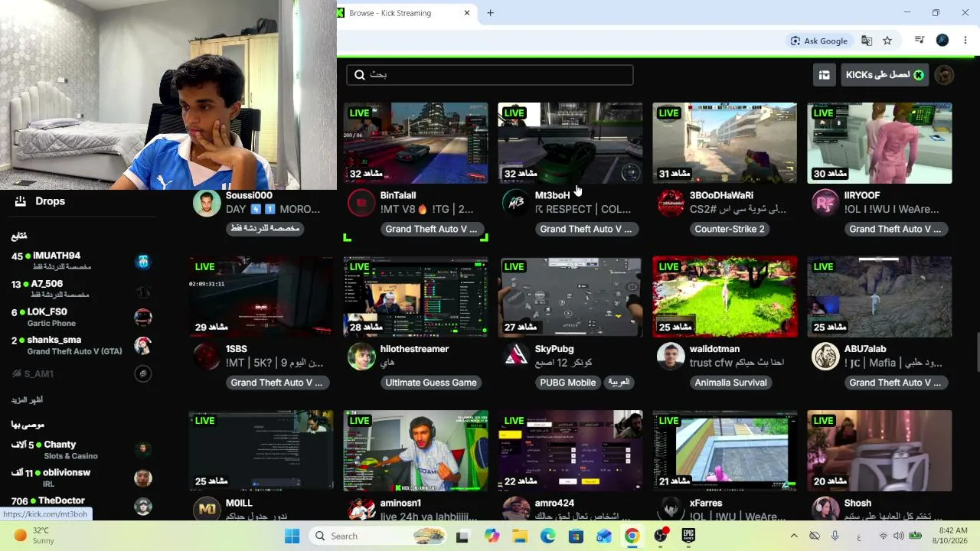Open Microsoft Store from taskbar
The height and width of the screenshot is (551, 980).
576,536
